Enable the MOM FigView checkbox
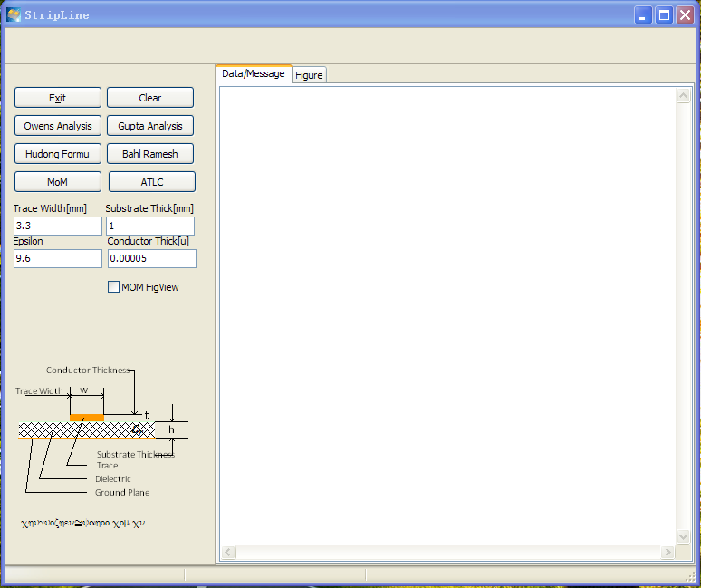The image size is (701, 588). (113, 287)
